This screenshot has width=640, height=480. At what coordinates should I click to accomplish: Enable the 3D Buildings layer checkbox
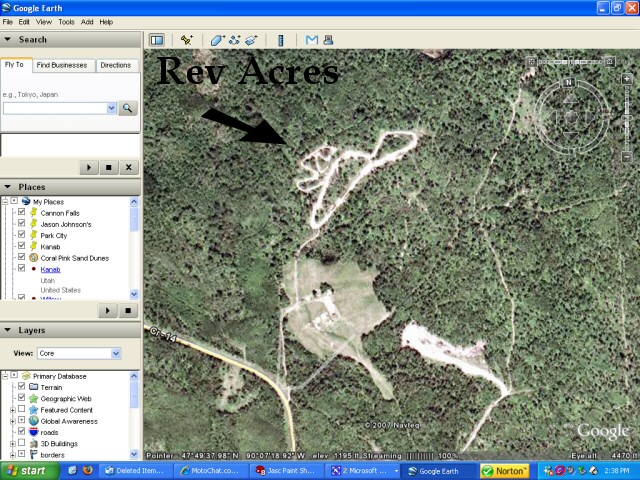pos(22,442)
